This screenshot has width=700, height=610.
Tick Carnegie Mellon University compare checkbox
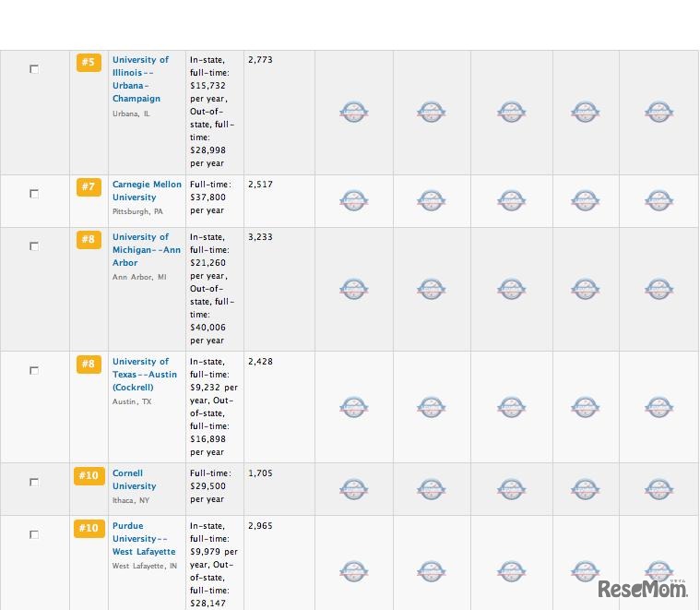(34, 194)
